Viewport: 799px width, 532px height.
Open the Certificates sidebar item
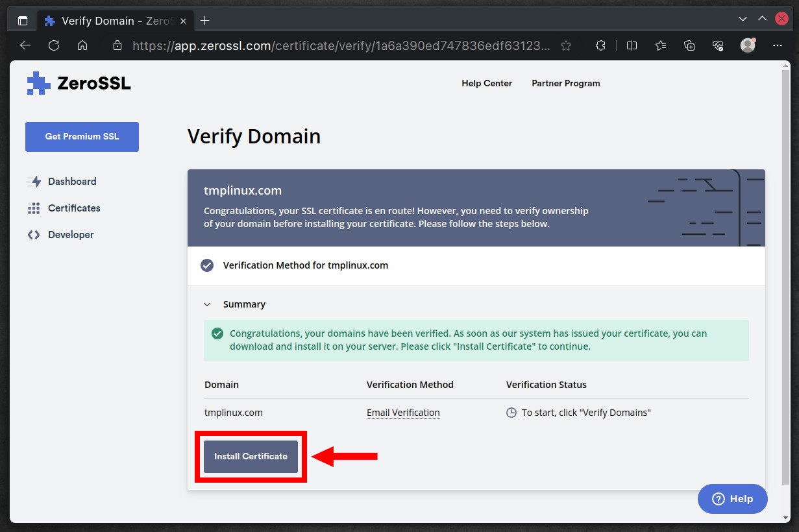74,208
